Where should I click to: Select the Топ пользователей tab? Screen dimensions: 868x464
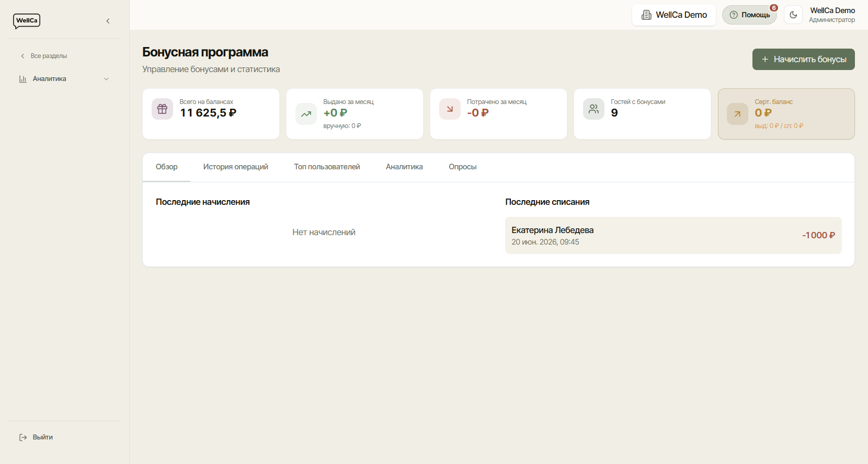click(x=327, y=167)
